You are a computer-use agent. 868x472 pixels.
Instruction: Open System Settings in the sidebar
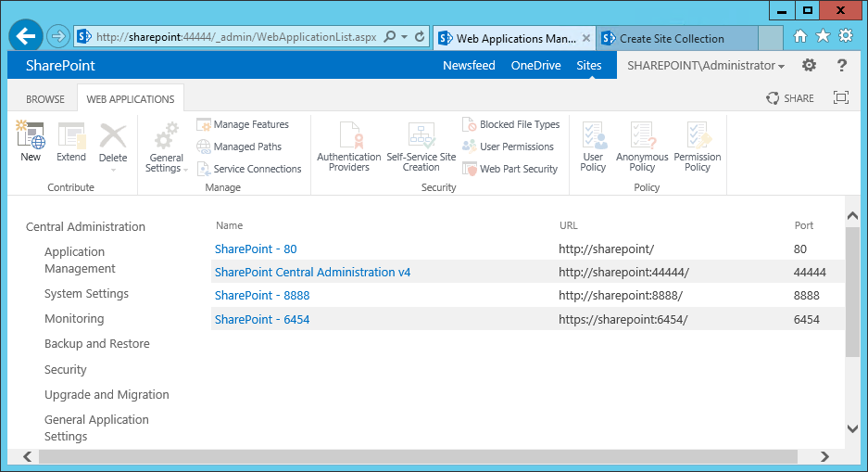click(86, 294)
